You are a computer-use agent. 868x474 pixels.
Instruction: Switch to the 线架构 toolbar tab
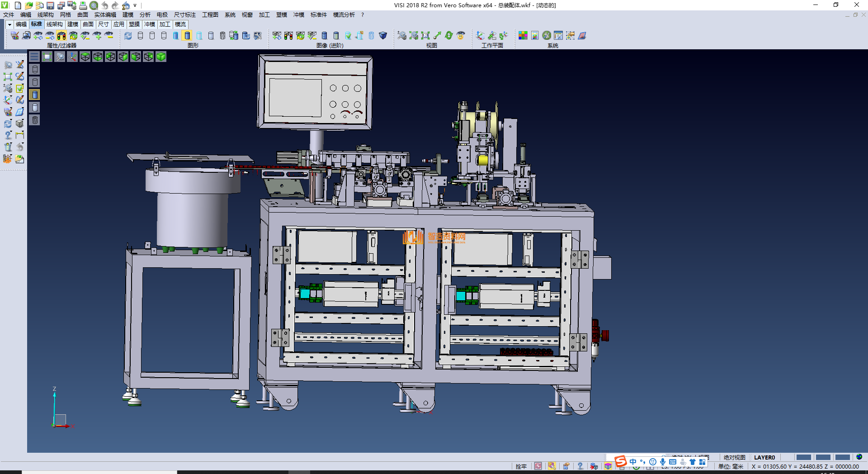tap(54, 24)
